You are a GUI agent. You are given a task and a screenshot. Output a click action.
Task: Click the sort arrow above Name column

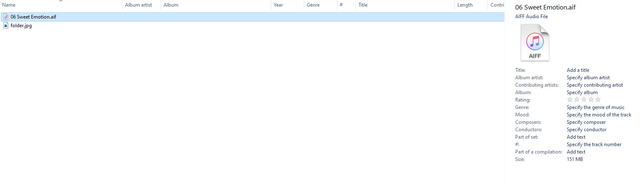pyautogui.click(x=61, y=1)
